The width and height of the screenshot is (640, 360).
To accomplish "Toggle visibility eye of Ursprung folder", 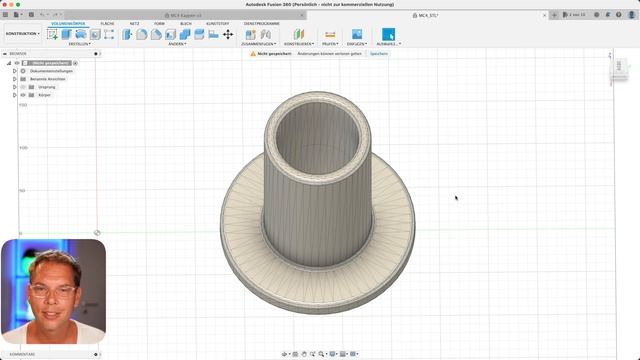I will 23,87.
